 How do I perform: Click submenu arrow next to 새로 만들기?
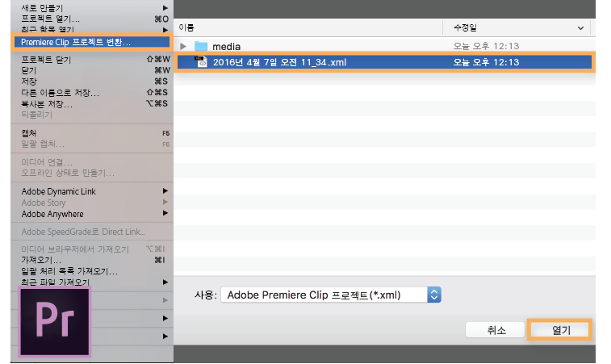(x=165, y=8)
